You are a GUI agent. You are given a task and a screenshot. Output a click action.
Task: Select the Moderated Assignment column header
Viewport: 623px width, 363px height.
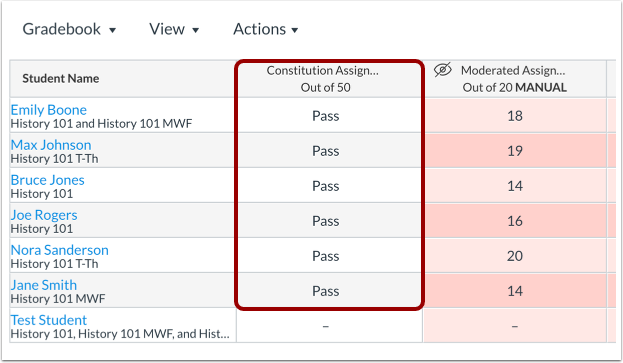pos(515,79)
